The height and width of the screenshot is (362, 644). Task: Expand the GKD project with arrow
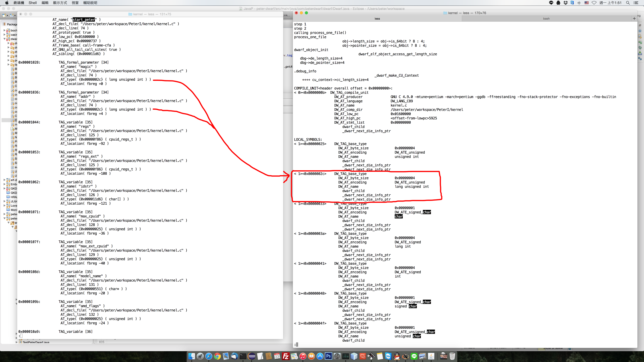coord(5,188)
